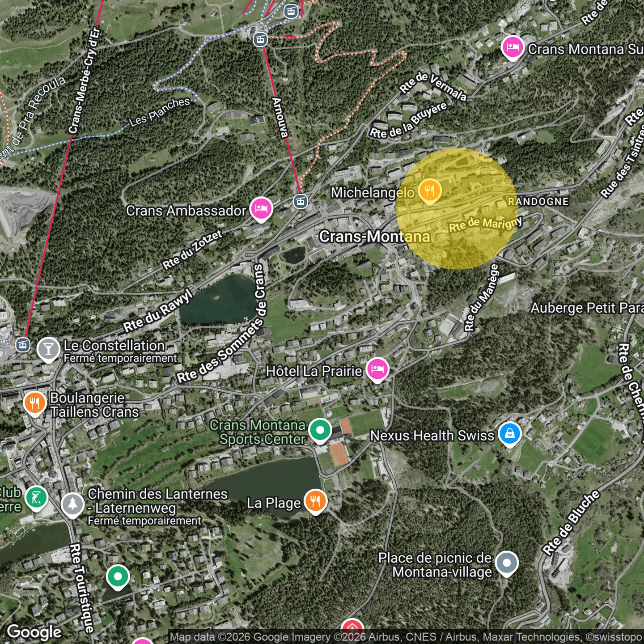Click the Map data attribution text

coord(406,637)
